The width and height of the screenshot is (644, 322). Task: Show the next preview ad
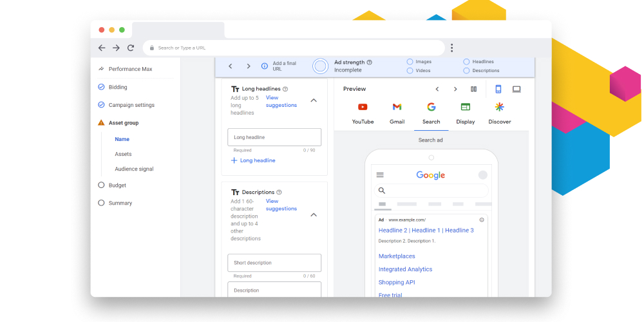pyautogui.click(x=455, y=89)
